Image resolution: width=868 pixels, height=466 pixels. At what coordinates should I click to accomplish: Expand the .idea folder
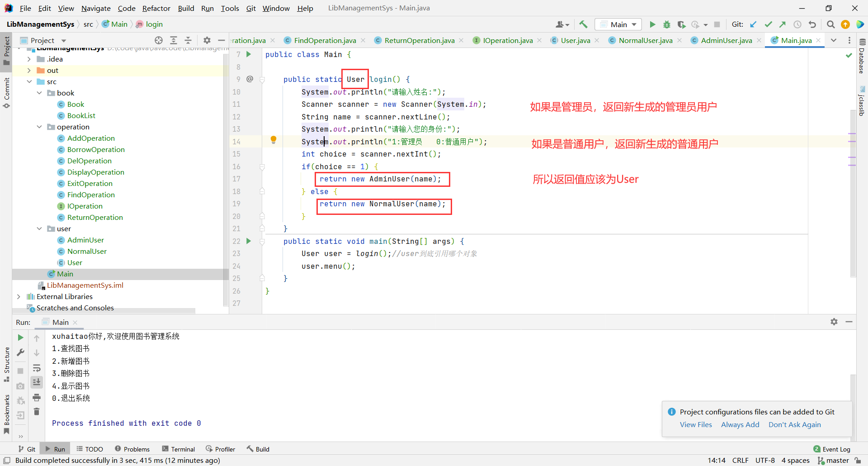click(29, 59)
